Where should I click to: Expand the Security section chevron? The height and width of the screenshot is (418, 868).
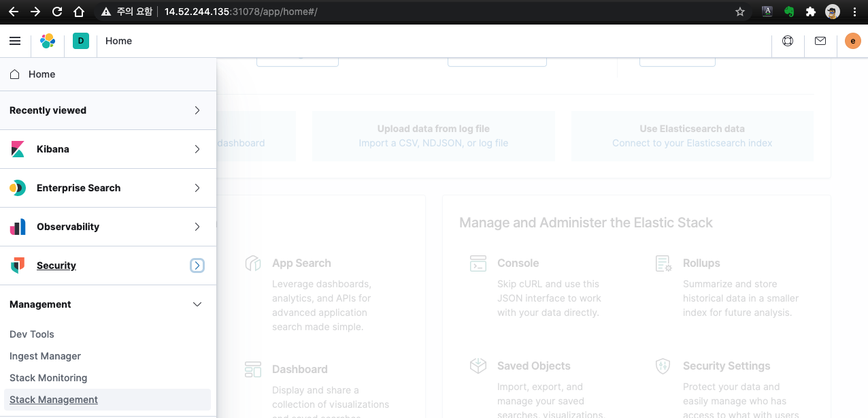[x=197, y=266]
